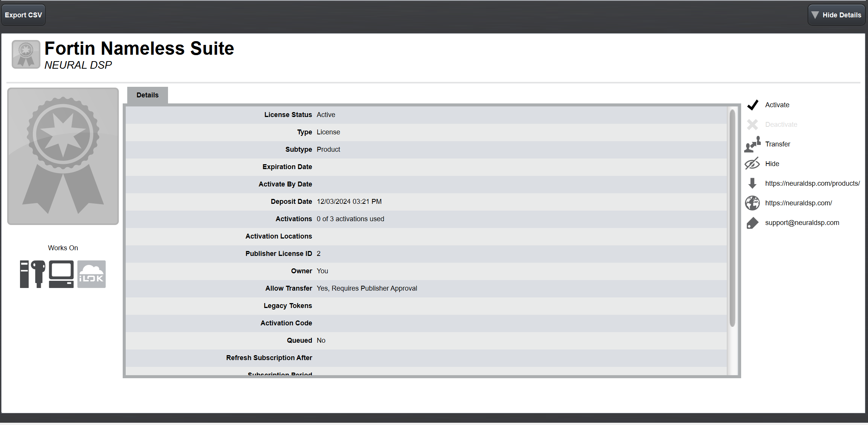Viewport: 868px width, 425px height.
Task: Click the Activate By Date label
Action: click(285, 184)
